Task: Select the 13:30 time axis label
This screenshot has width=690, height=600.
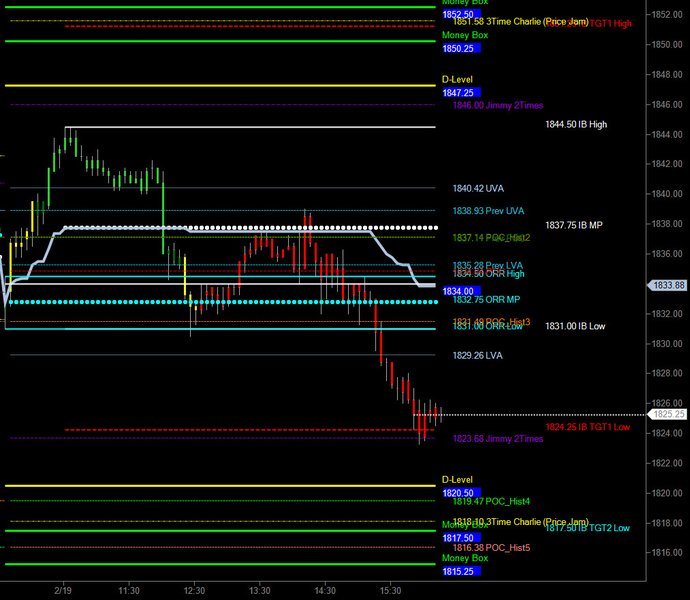Action: (259, 590)
